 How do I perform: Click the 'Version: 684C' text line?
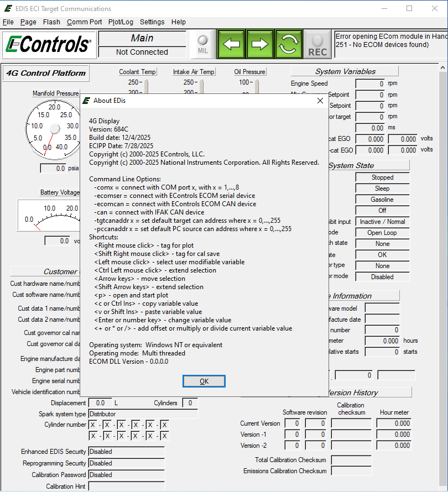point(108,129)
